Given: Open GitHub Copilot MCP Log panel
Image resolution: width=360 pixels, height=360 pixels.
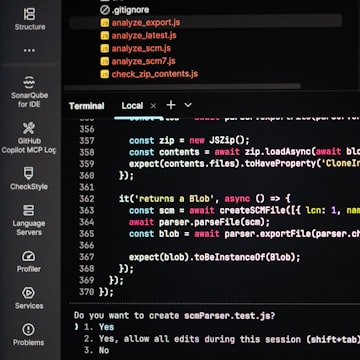Looking at the screenshot, I should [29, 138].
